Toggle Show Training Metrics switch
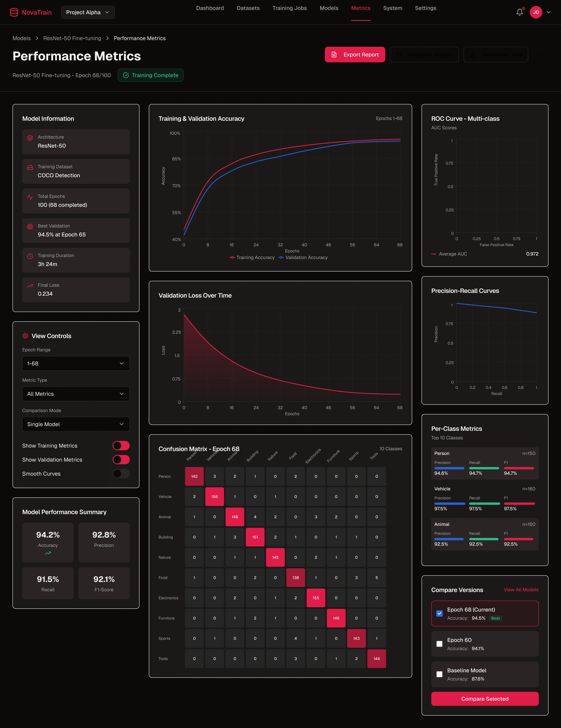The image size is (561, 728). [x=121, y=446]
